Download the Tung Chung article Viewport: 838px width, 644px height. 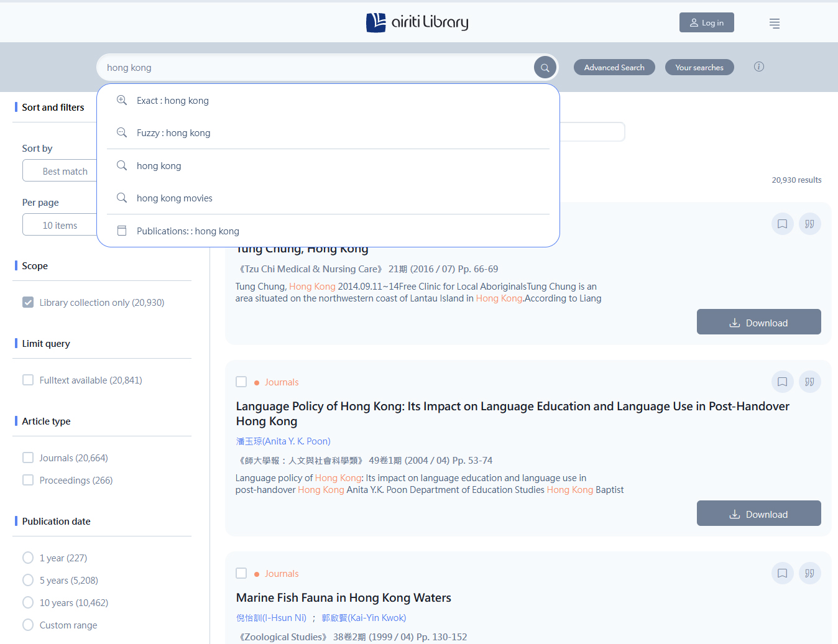coord(759,322)
